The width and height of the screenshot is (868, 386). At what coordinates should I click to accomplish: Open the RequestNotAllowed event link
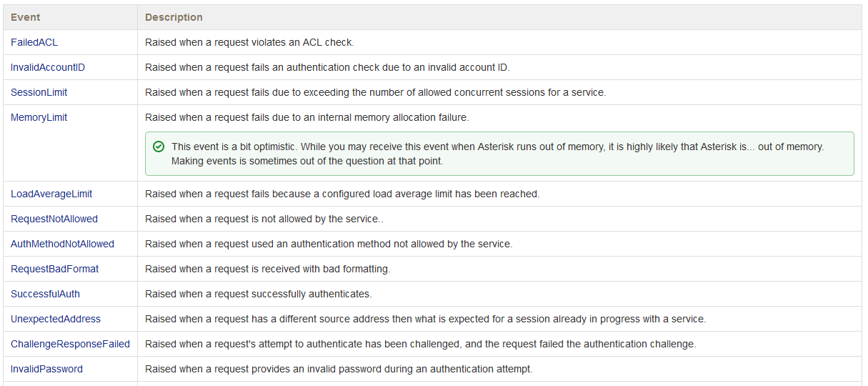tap(54, 219)
